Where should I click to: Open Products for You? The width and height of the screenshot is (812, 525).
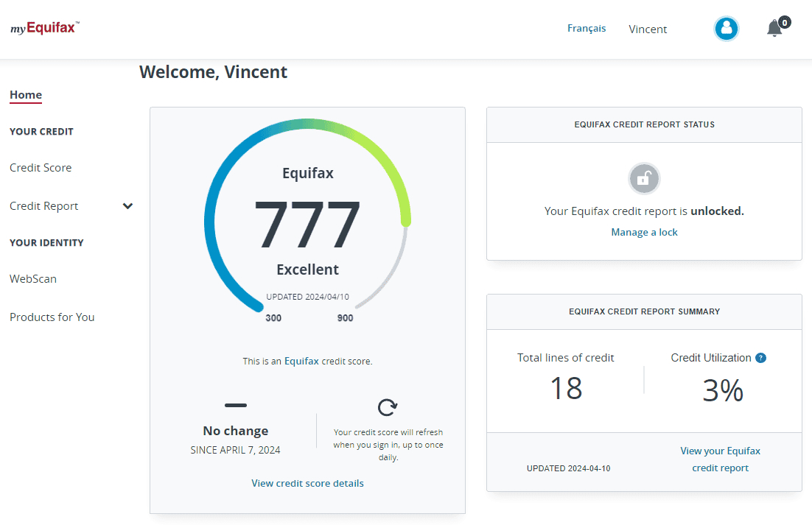(52, 317)
